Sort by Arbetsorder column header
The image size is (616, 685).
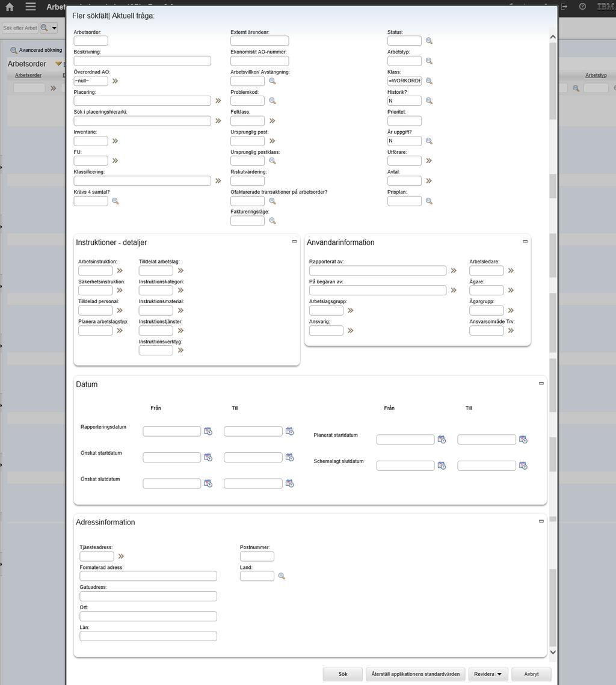point(28,75)
